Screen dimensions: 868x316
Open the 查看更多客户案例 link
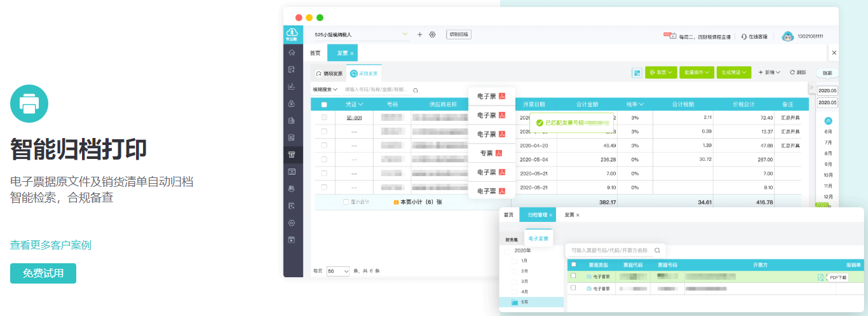51,245
